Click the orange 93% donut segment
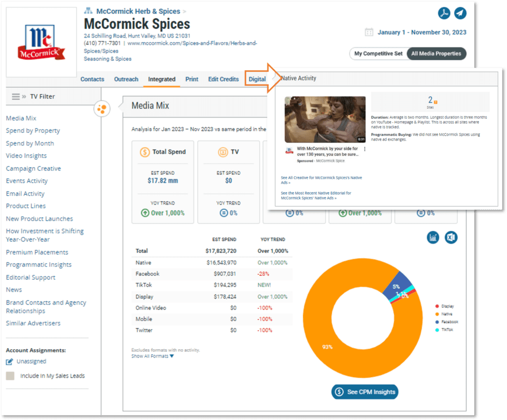Viewport: 507px width, 420px height. pyautogui.click(x=327, y=347)
